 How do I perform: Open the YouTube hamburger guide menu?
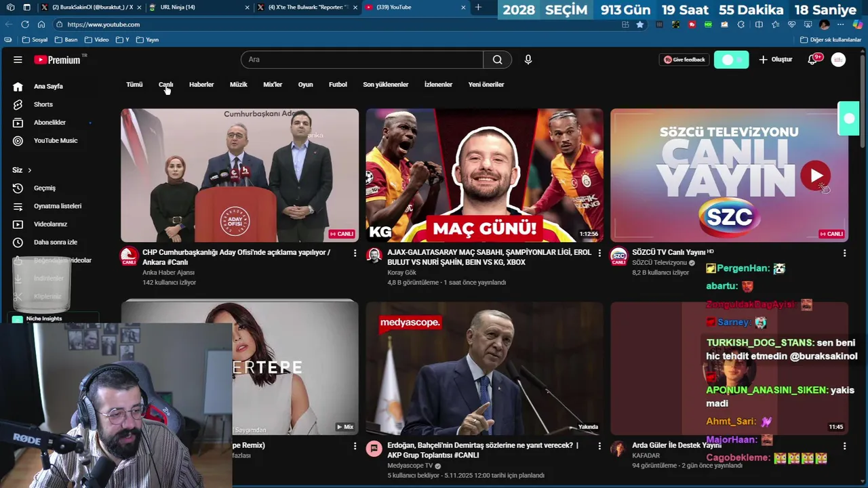click(18, 60)
